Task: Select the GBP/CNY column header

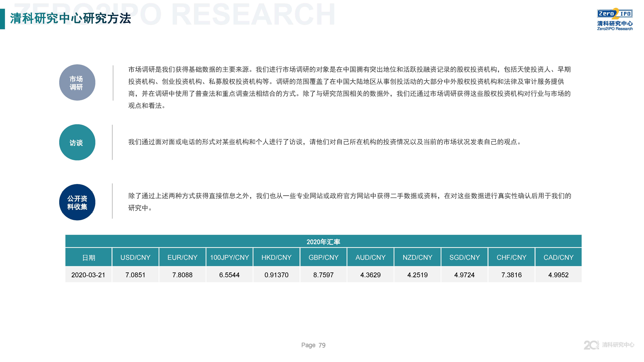Action: click(x=323, y=257)
